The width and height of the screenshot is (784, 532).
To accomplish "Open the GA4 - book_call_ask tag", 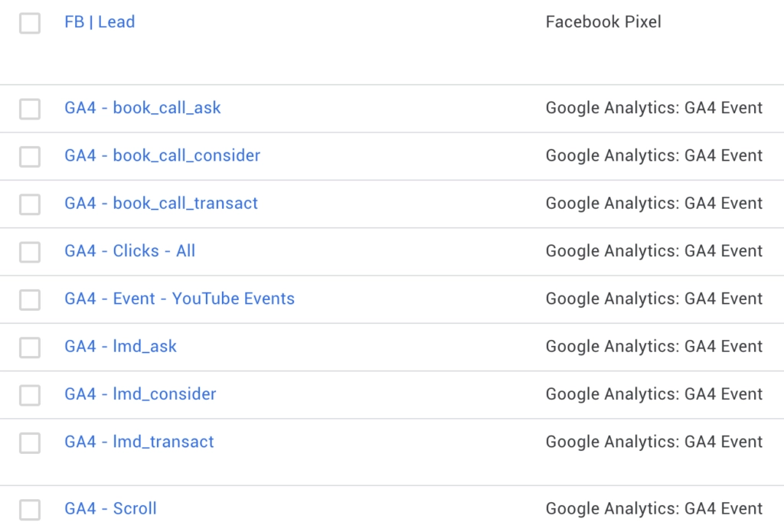I will (x=143, y=108).
